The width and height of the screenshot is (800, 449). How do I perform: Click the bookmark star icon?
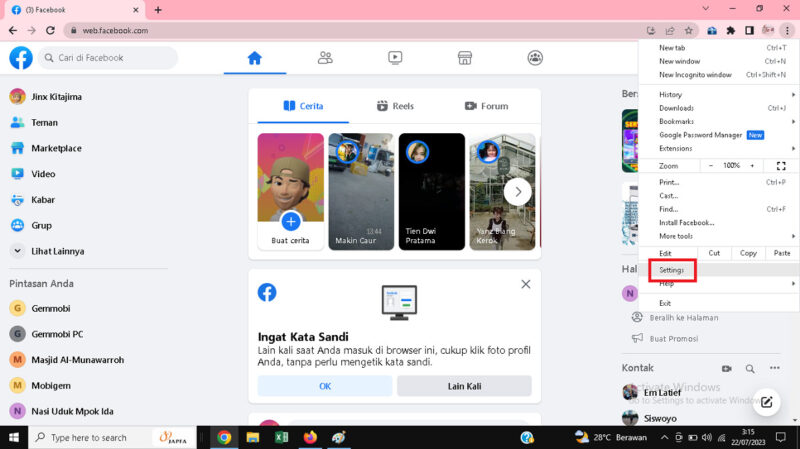tap(689, 31)
